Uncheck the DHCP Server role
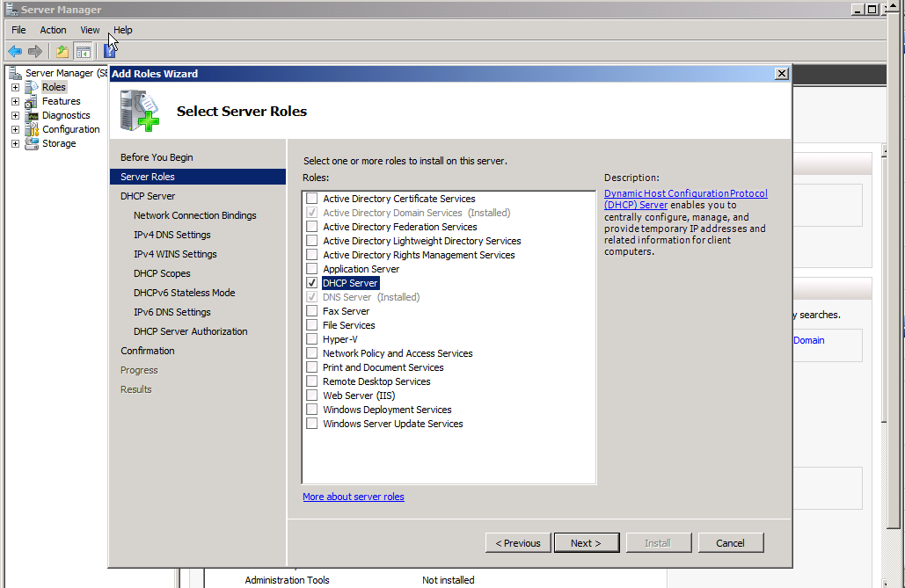The image size is (905, 588). point(311,283)
